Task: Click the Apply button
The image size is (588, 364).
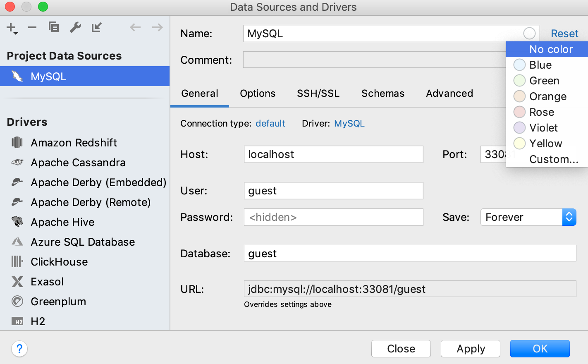Action: [x=471, y=349]
